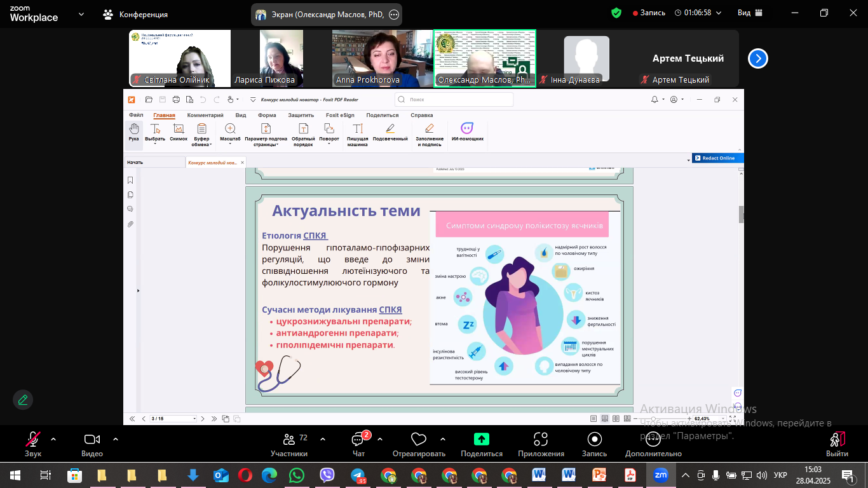This screenshot has height=488, width=868.
Task: Open the AI assistant (ИИ-помощник) icon
Action: pyautogui.click(x=467, y=128)
